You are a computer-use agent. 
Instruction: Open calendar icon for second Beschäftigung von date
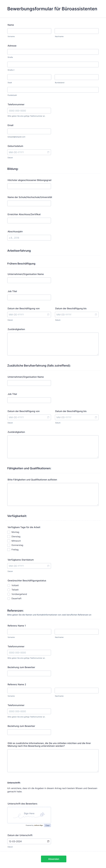pos(48,417)
